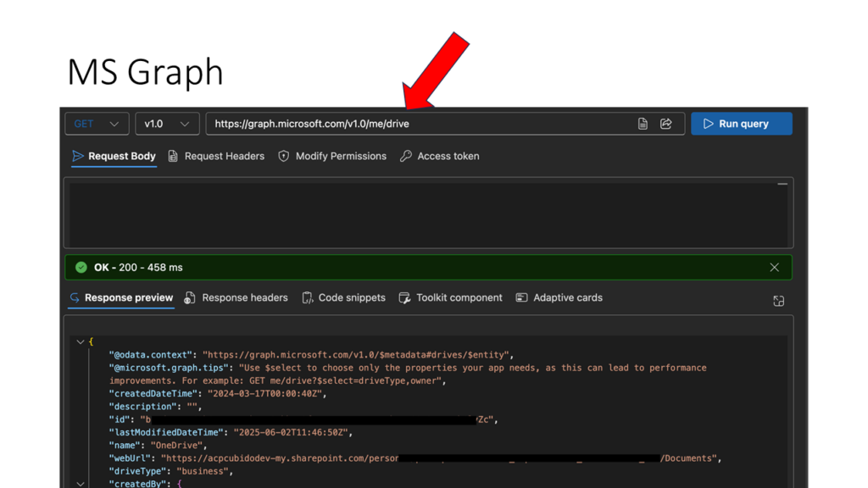Click the Access token key icon
Image resolution: width=868 pixels, height=488 pixels.
click(406, 156)
